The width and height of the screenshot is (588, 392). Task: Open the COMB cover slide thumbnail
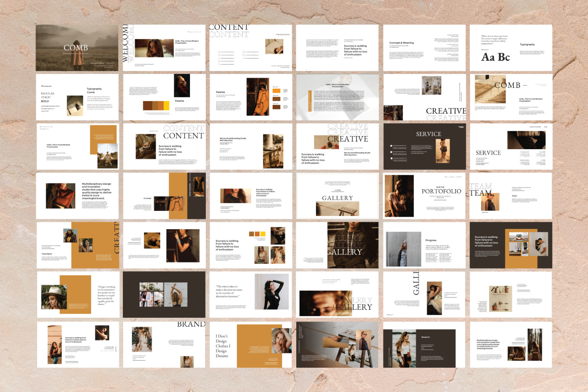click(77, 47)
